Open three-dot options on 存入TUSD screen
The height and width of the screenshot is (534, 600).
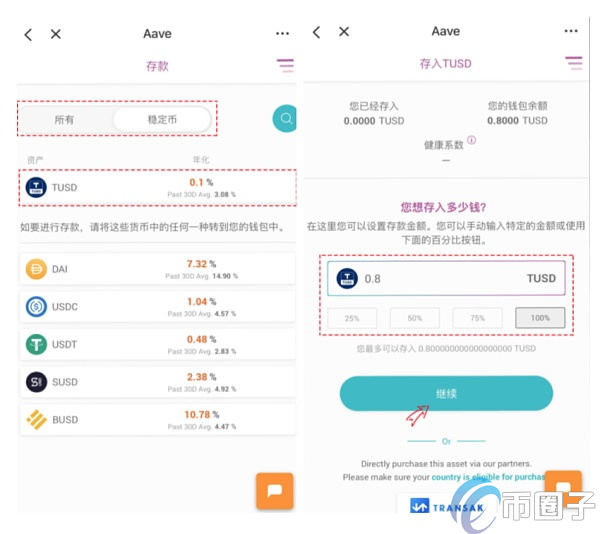point(571,31)
